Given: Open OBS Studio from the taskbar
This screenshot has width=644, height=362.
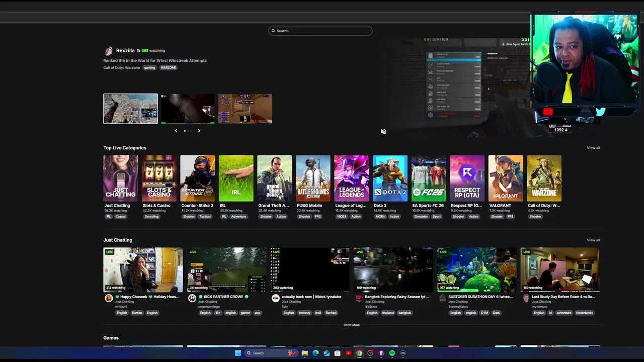Looking at the screenshot, I should [370, 353].
